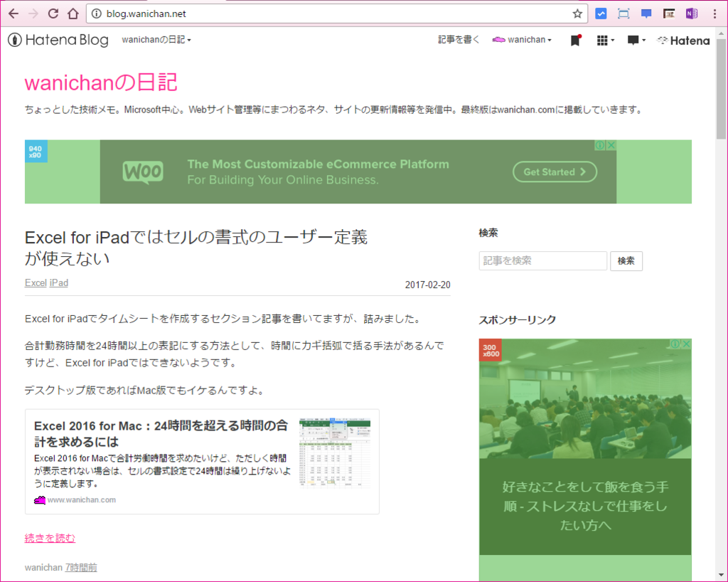
Task: Click the browser forward arrow
Action: pos(33,14)
